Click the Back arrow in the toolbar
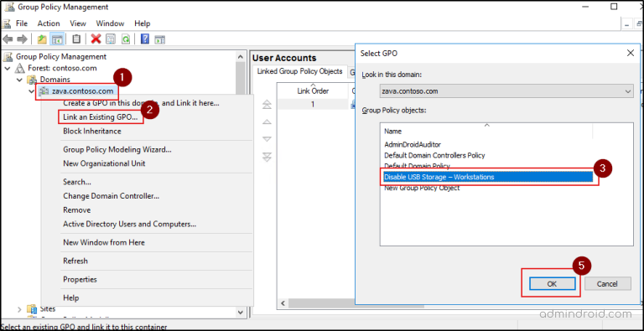This screenshot has width=644, height=331. [8, 39]
